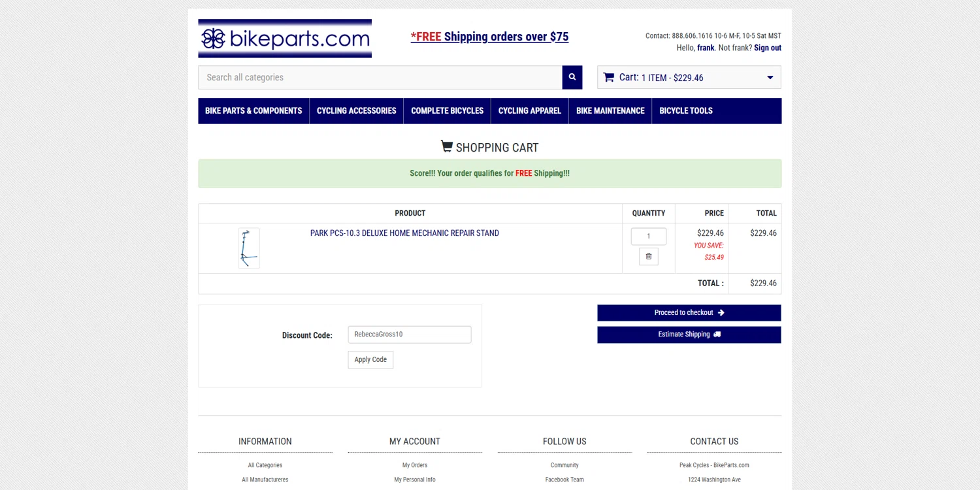Apply the discount code
Viewport: 980px width, 490px height.
coord(370,360)
